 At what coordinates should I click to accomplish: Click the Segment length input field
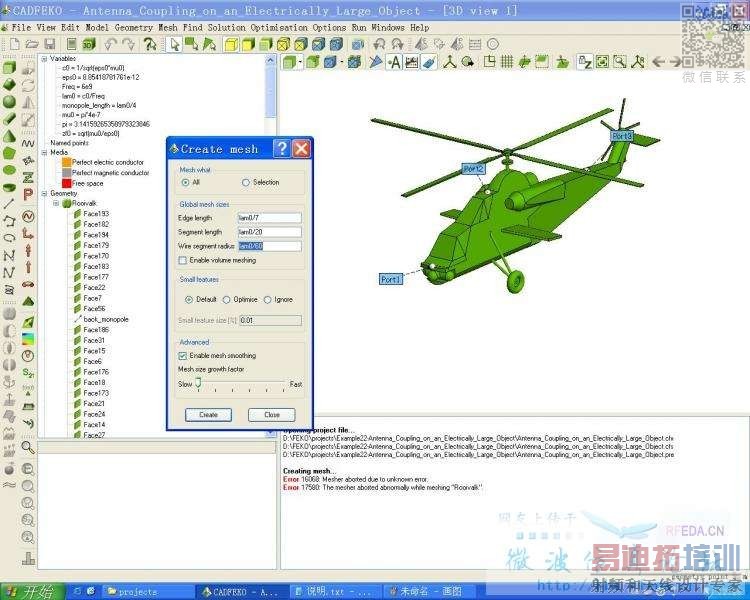(x=270, y=232)
